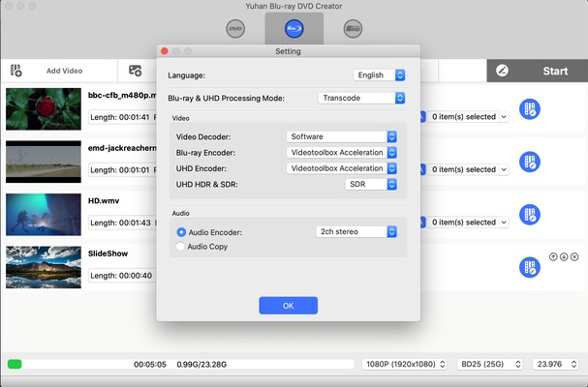Select the emd-jackreacher road thumbnail
The height and width of the screenshot is (387, 588).
(44, 162)
